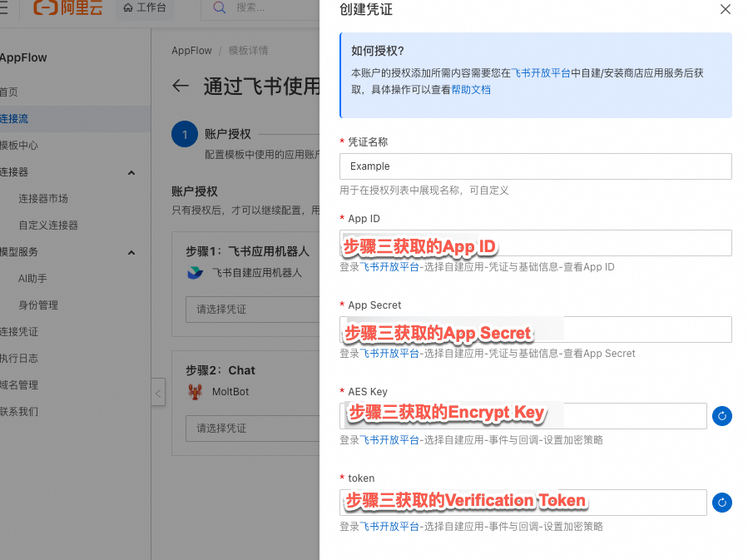Image resolution: width=748 pixels, height=560 pixels.
Task: Click the top search box
Action: (260, 8)
